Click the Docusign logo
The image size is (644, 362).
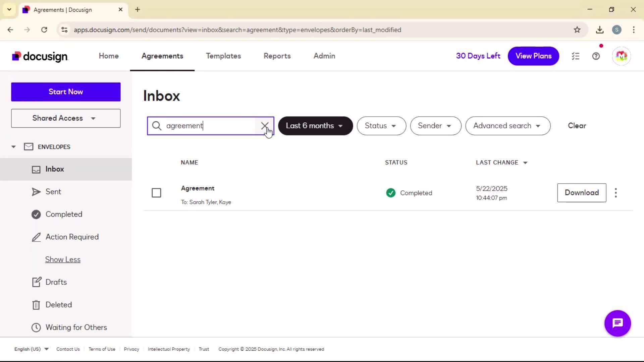40,56
